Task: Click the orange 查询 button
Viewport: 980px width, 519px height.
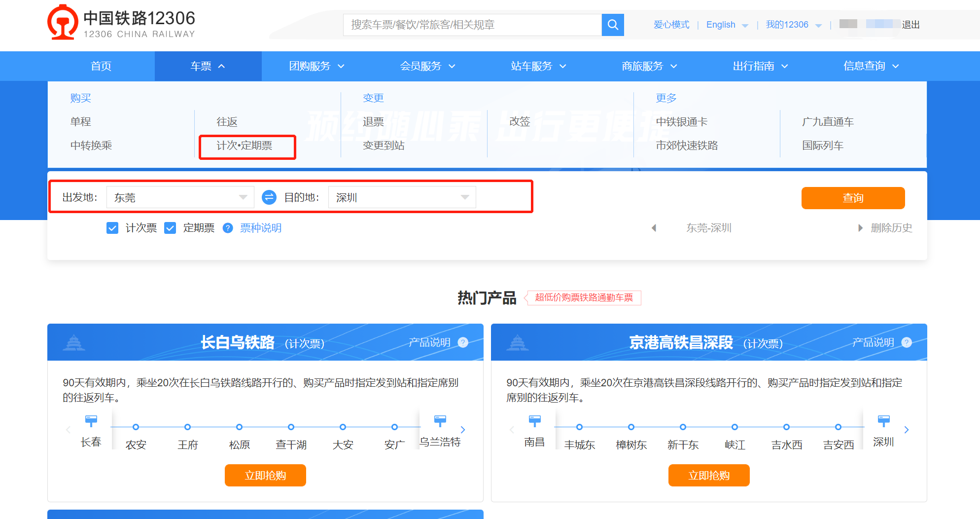Action: coord(853,198)
